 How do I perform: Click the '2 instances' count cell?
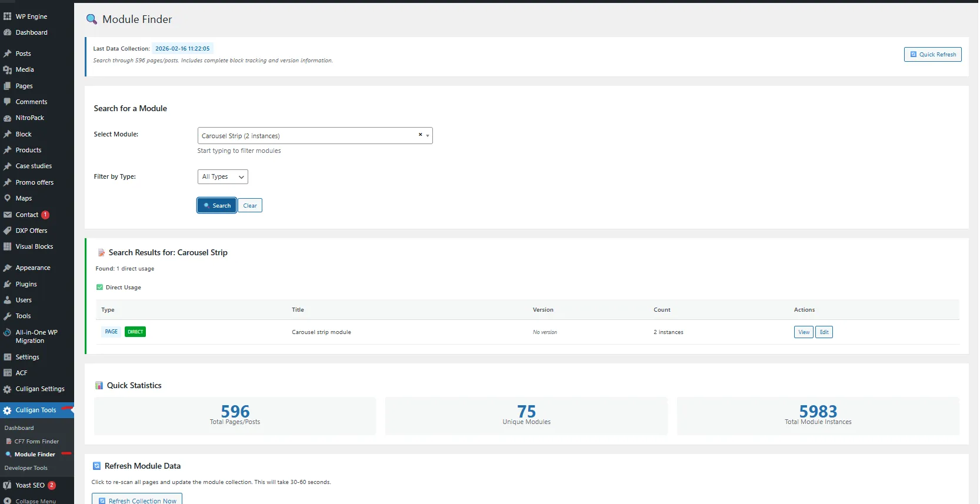coord(668,332)
